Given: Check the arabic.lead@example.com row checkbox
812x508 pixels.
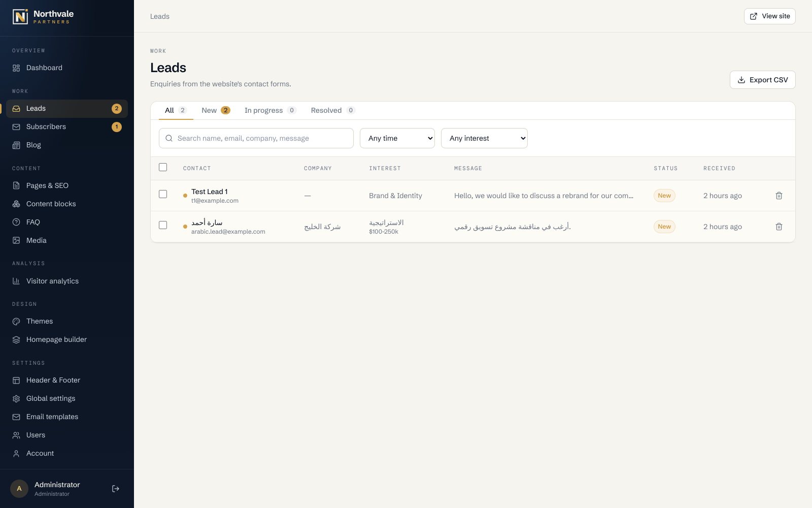Looking at the screenshot, I should (x=163, y=225).
